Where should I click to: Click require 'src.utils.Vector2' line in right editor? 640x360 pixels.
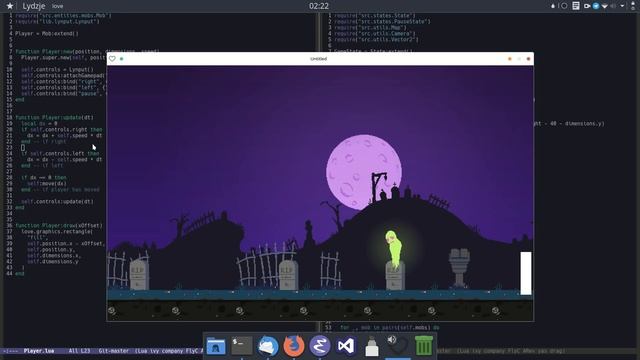[x=376, y=40]
